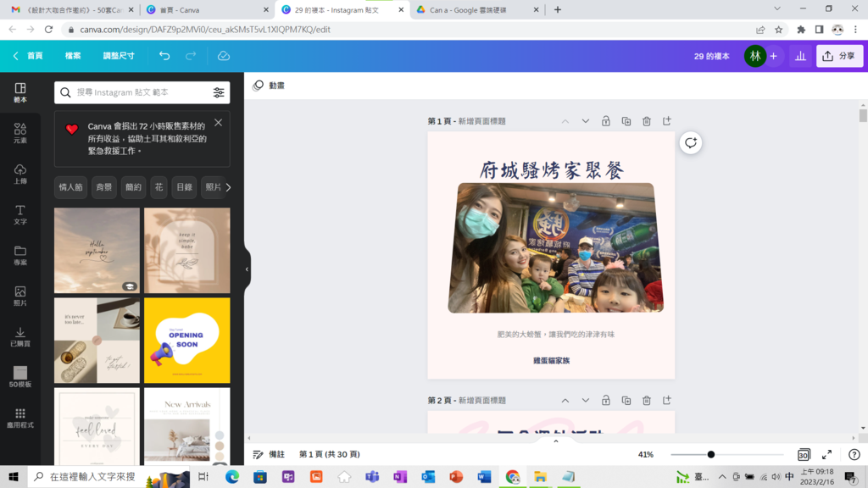Open a new browser tab
Screen dimensions: 868x488
point(558,9)
